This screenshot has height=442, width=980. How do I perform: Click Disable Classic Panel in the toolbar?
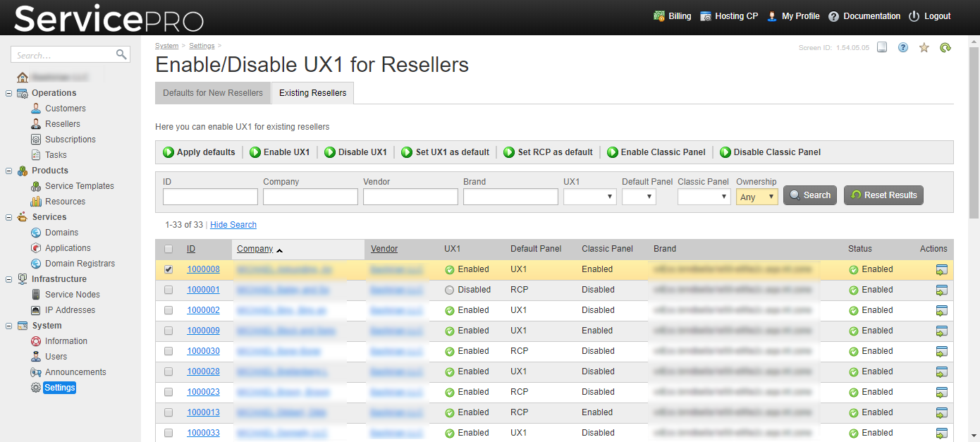771,152
